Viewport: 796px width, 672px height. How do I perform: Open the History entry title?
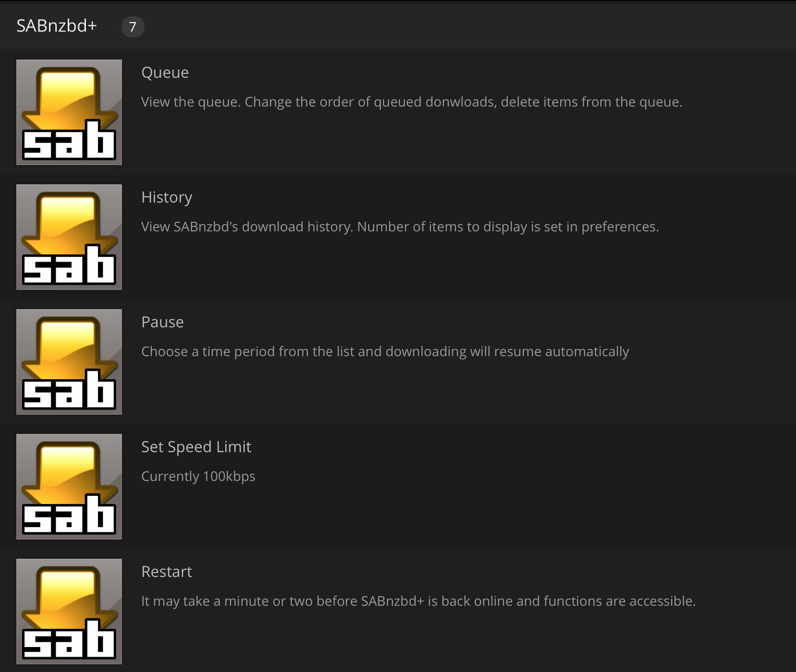click(x=167, y=197)
